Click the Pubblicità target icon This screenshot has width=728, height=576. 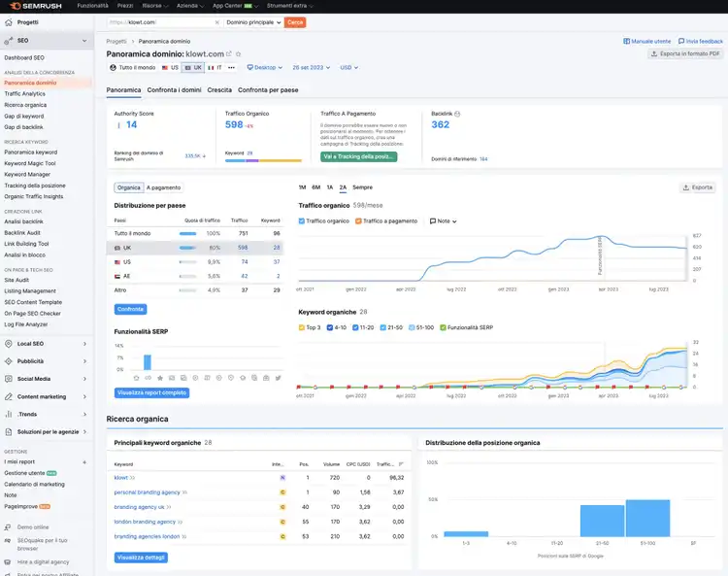tap(9, 361)
